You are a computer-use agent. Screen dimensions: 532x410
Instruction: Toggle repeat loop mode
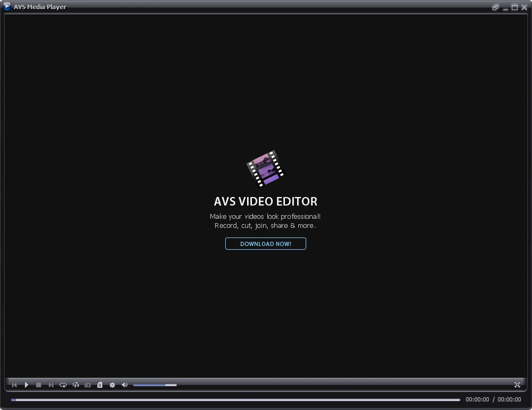click(x=63, y=385)
